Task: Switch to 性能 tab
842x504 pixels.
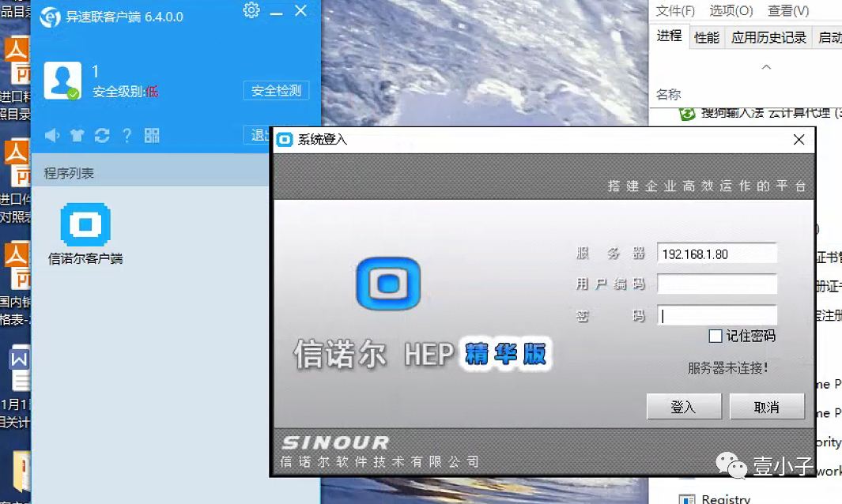Action: [707, 38]
